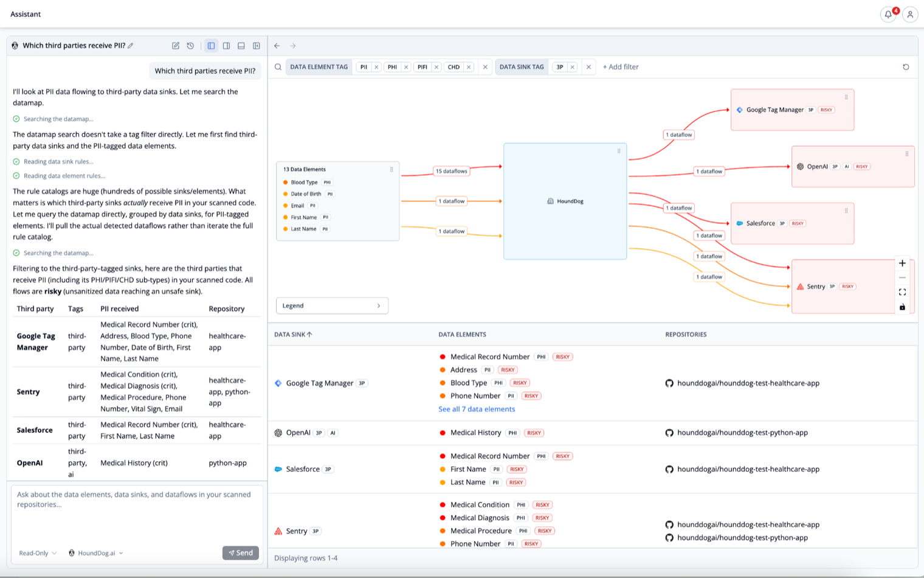The image size is (924, 578).
Task: Click See all 7 data elements
Action: [x=477, y=409]
